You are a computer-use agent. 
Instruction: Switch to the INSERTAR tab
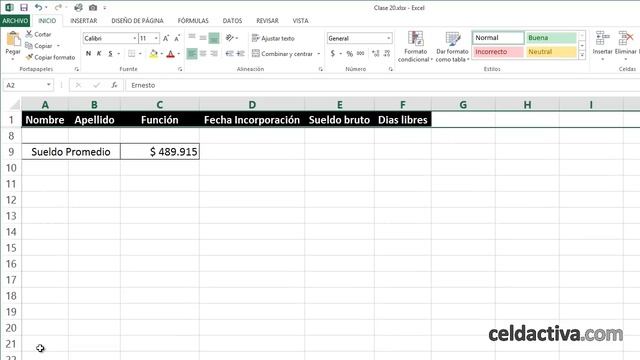coord(84,21)
